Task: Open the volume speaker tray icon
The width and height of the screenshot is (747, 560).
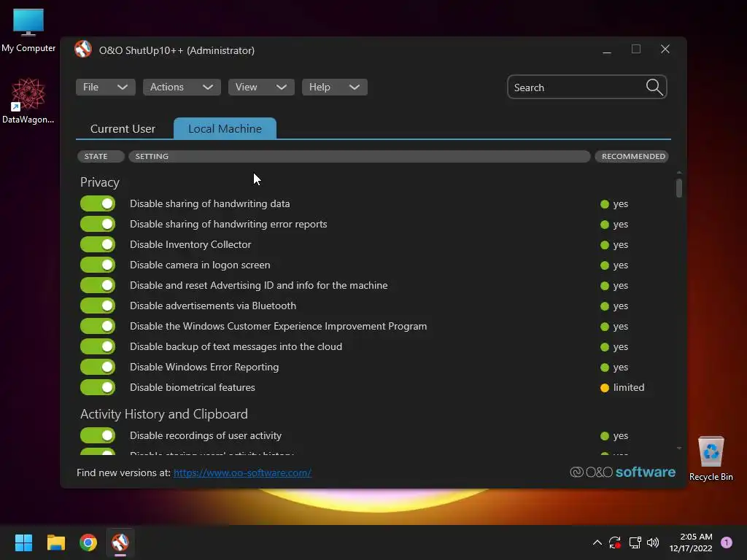Action: (653, 542)
